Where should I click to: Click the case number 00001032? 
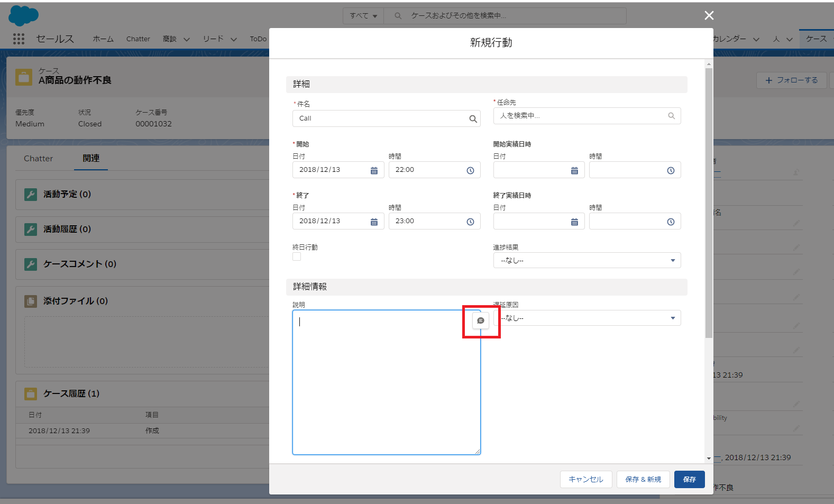click(x=153, y=124)
